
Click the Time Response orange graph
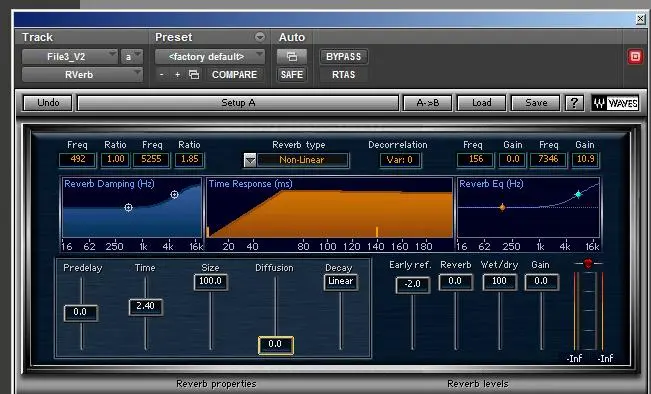coord(330,208)
